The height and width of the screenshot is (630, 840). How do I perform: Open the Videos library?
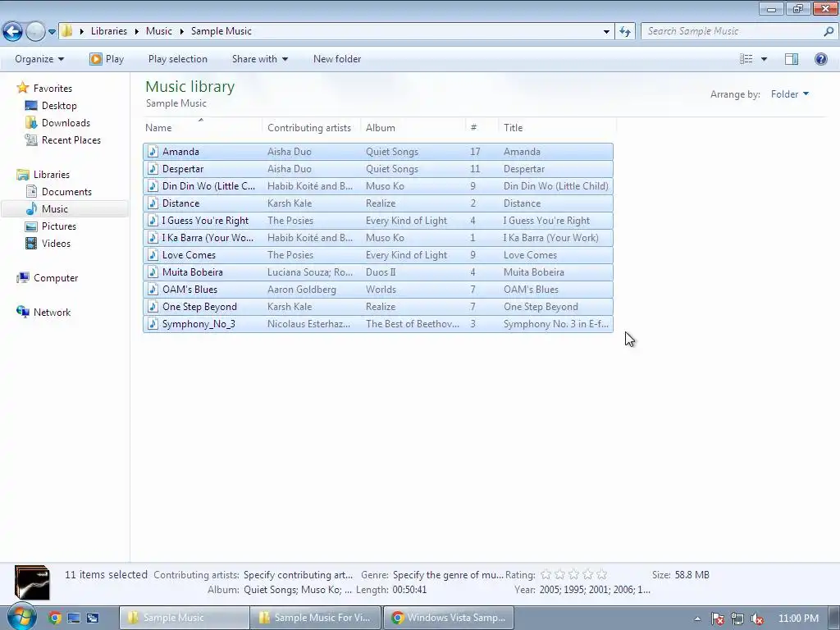56,243
